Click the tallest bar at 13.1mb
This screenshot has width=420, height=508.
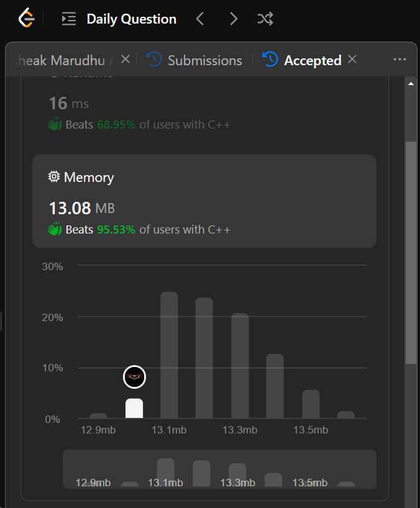[x=169, y=355]
